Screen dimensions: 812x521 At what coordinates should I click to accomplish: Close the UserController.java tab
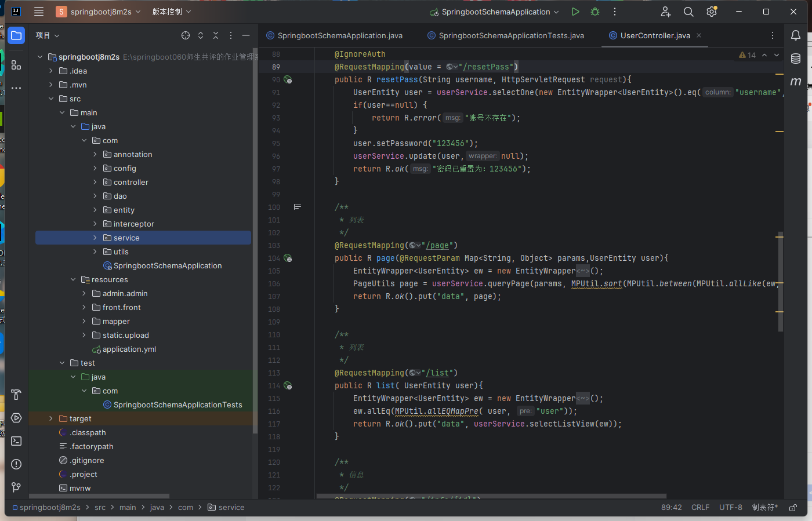point(699,35)
